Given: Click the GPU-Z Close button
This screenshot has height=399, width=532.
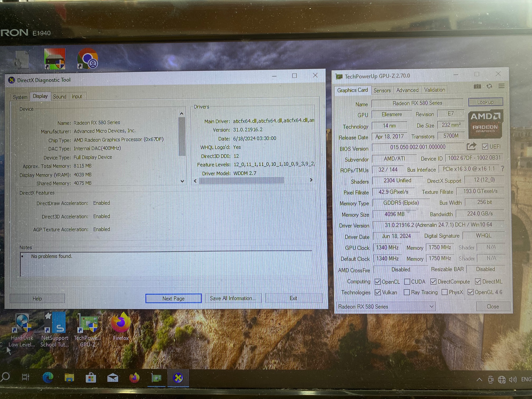Looking at the screenshot, I should pyautogui.click(x=493, y=306).
